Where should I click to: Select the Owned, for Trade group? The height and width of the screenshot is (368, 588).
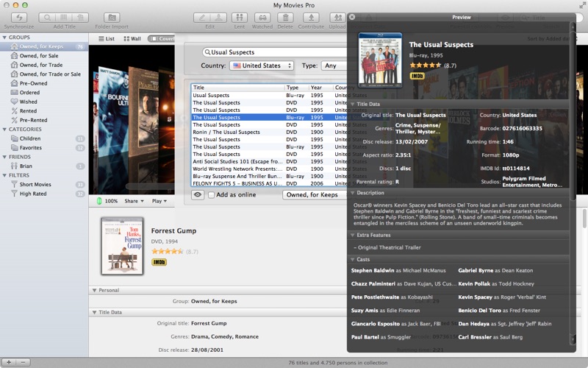(44, 65)
